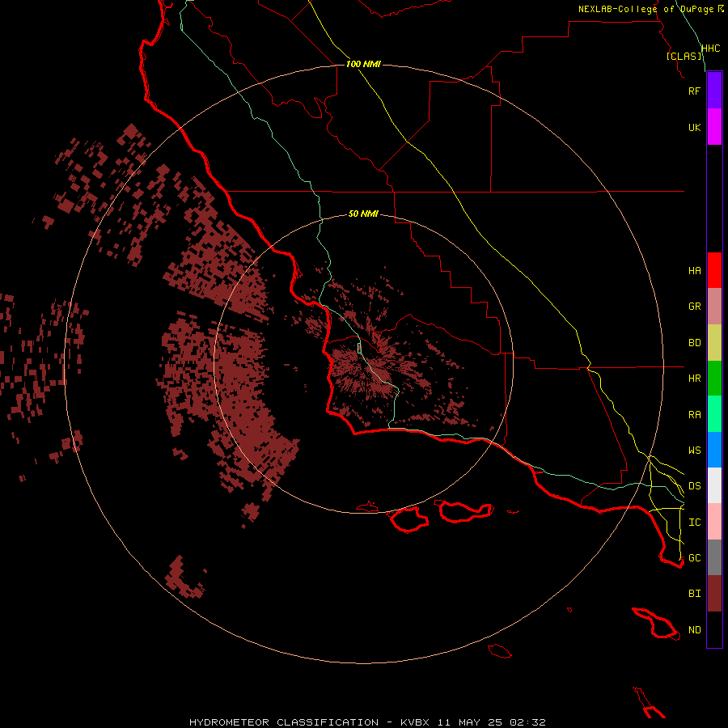This screenshot has width=728, height=728.
Task: Click 'HYDROMETEOR CLASSIFICATION' in the bottom caption
Action: (284, 722)
